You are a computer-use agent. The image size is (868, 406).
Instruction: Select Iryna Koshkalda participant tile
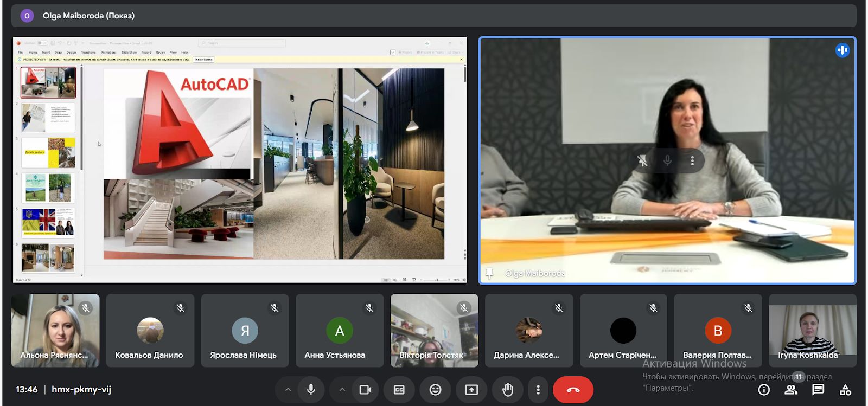[x=813, y=331]
